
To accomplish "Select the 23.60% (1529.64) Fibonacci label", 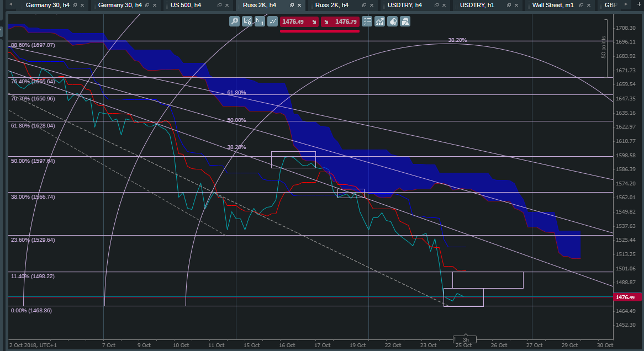I will tap(33, 240).
